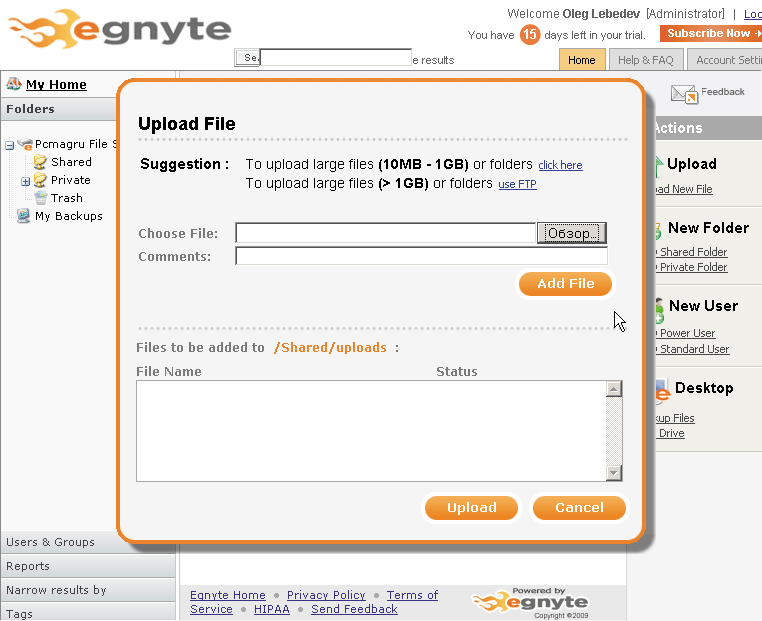The width and height of the screenshot is (762, 621).
Task: Expand the Private folder tree node
Action: tap(25, 181)
